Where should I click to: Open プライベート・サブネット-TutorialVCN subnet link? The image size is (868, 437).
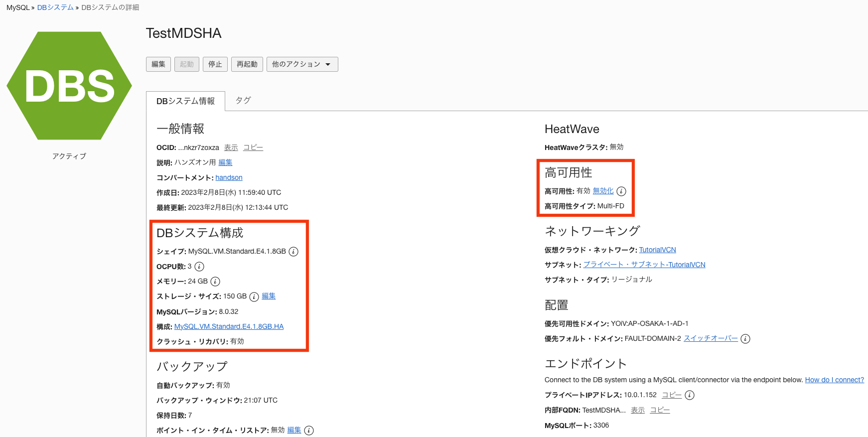644,265
